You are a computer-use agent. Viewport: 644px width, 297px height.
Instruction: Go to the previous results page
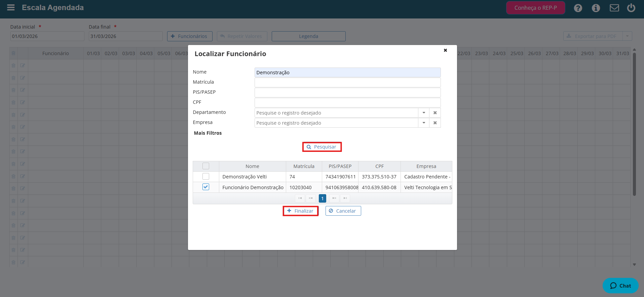click(x=311, y=198)
